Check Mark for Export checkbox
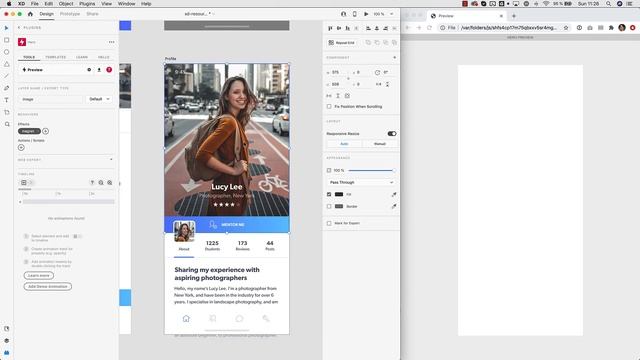Viewport: 640px width, 360px height. (329, 223)
